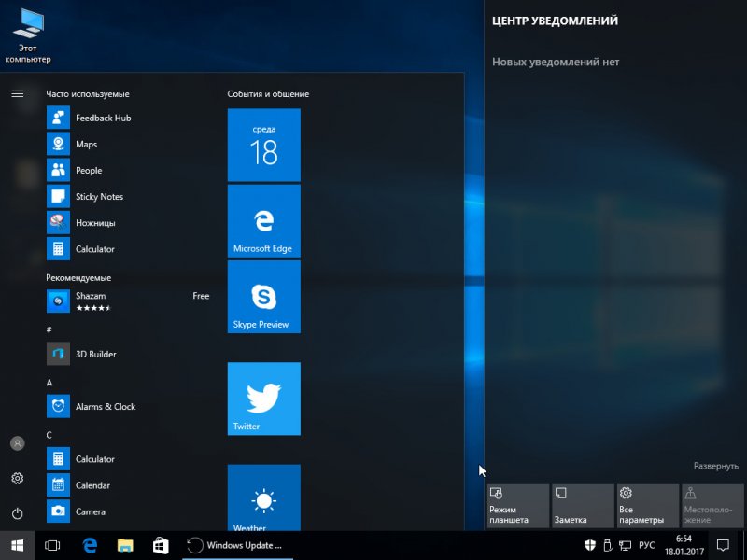Toggle the Местоположение quick action
747x560 pixels.
(x=712, y=506)
